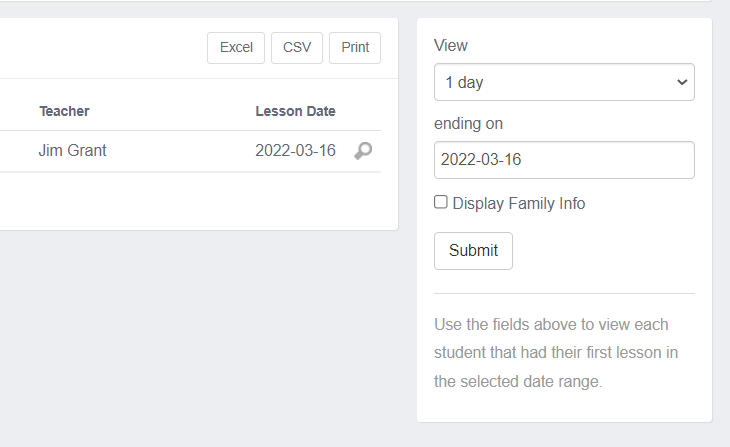Image resolution: width=730 pixels, height=447 pixels.
Task: Click the divider line below Submit
Action: click(x=564, y=294)
